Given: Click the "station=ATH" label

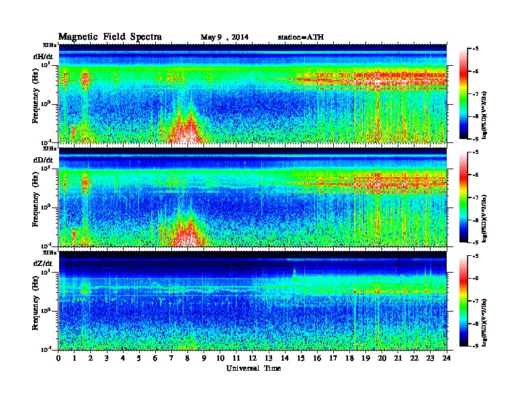Looking at the screenshot, I should point(301,37).
